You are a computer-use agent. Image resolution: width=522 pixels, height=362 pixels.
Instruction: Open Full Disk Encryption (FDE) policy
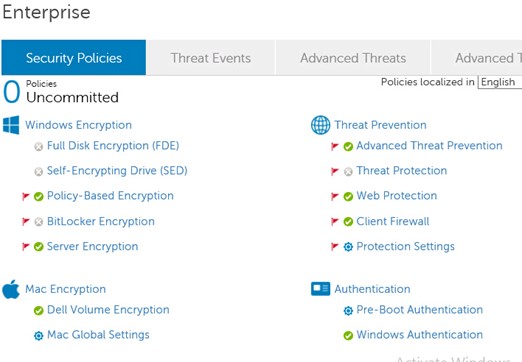tap(113, 146)
